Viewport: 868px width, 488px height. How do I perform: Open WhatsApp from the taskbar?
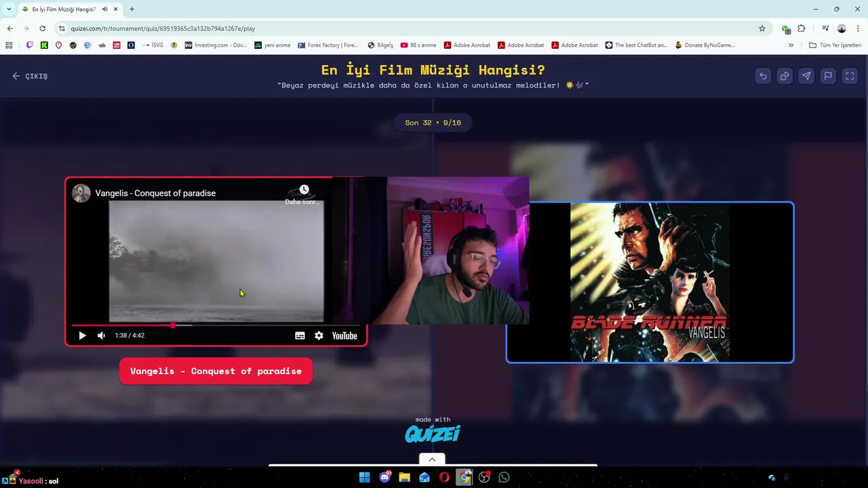pyautogui.click(x=504, y=477)
